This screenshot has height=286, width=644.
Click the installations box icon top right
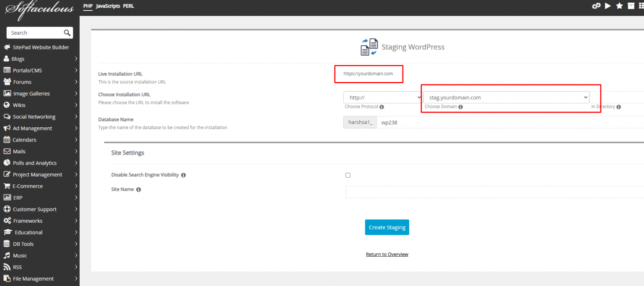point(631,6)
